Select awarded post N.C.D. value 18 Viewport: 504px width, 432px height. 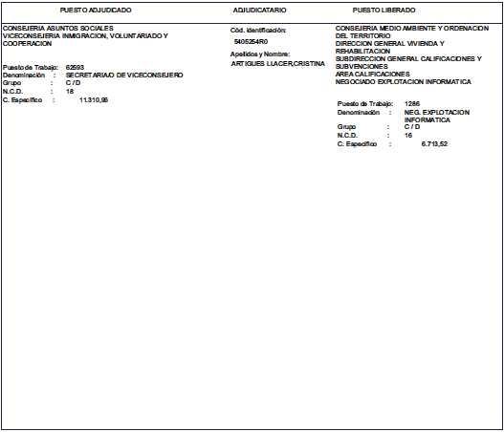pos(70,91)
